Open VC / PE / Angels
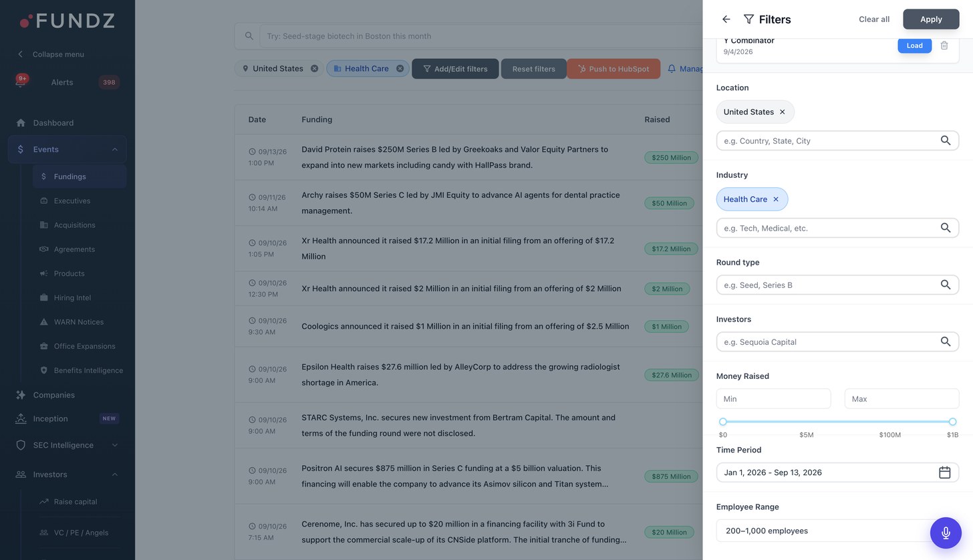 tap(81, 533)
